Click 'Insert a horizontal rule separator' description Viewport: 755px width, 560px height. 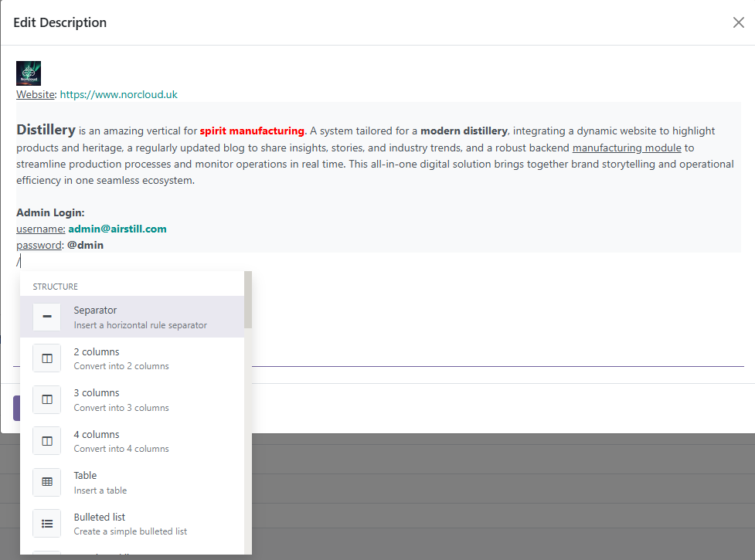(x=140, y=325)
